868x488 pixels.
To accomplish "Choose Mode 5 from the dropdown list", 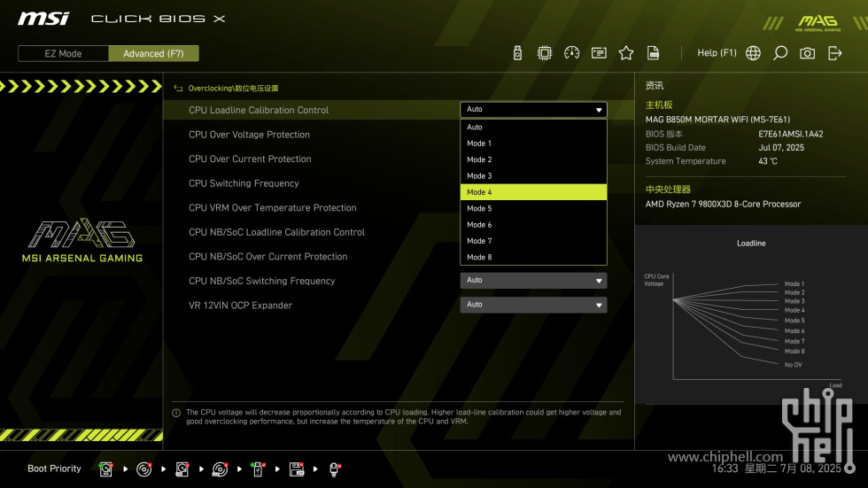I will point(533,209).
